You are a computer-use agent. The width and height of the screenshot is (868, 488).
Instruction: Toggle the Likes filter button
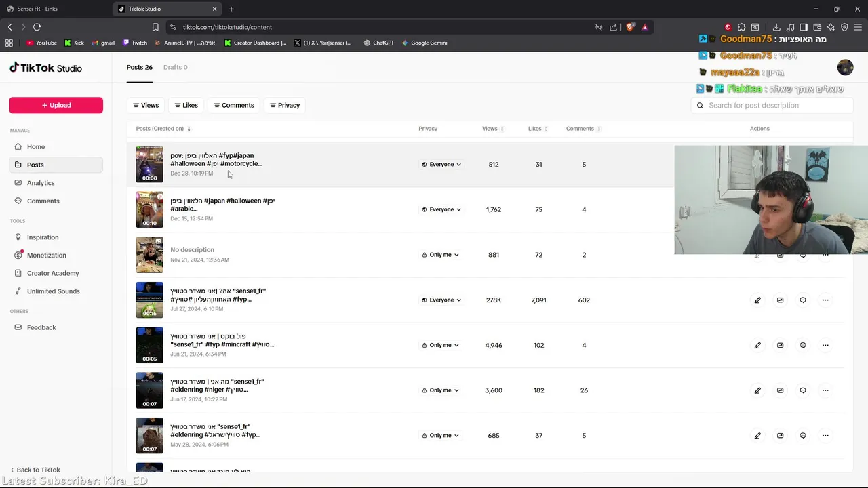[x=186, y=105]
